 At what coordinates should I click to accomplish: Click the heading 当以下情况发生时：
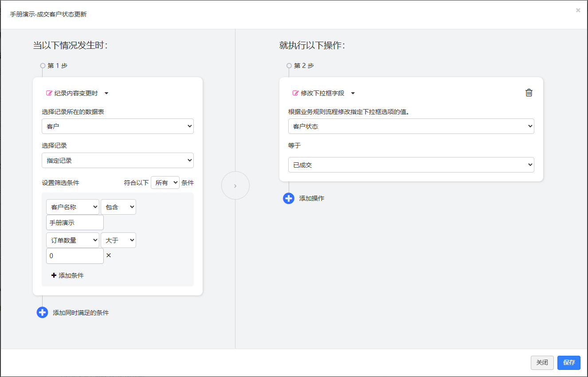70,45
